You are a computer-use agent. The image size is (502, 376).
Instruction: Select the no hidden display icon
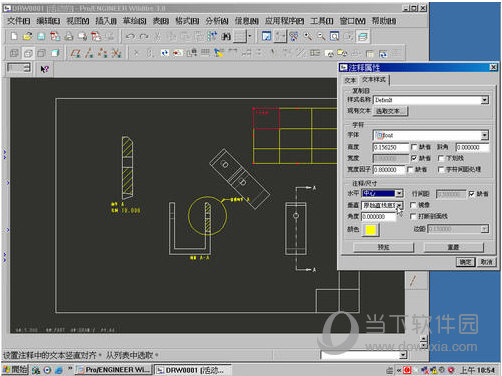point(42,53)
